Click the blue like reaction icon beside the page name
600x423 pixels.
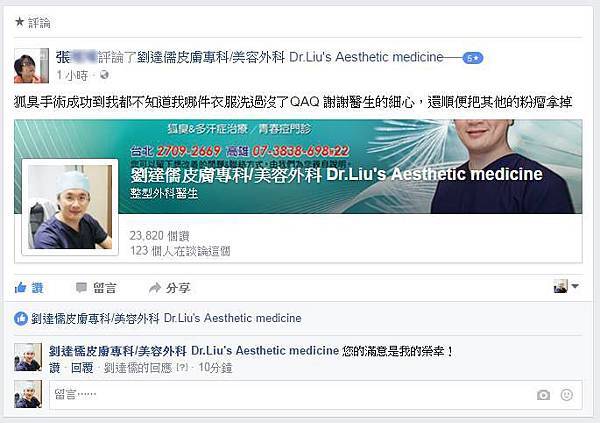tap(21, 318)
